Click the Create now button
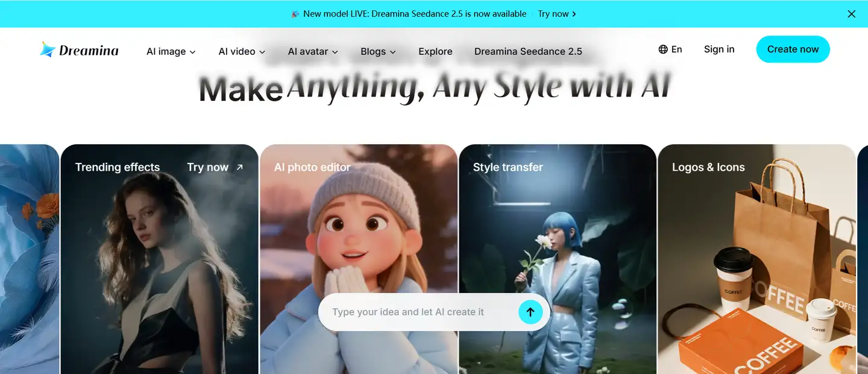 coord(793,49)
